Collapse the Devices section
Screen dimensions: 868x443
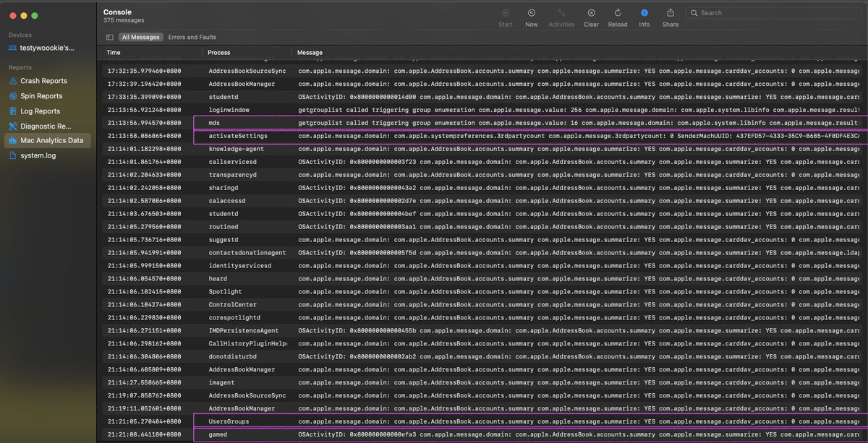pyautogui.click(x=20, y=34)
